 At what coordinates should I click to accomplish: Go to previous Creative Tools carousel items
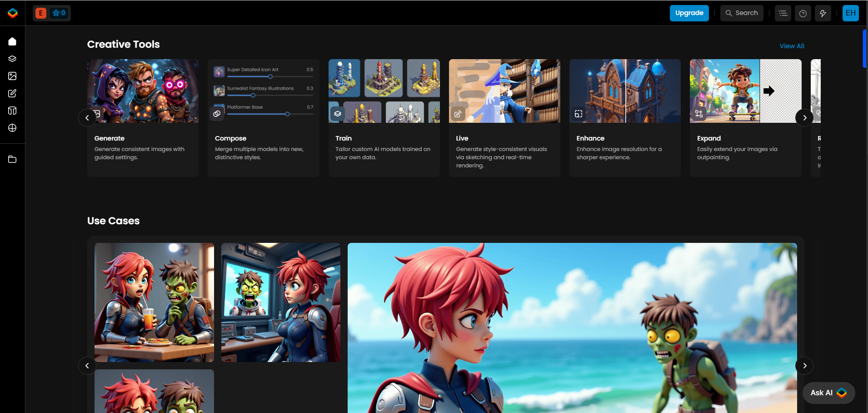(87, 118)
